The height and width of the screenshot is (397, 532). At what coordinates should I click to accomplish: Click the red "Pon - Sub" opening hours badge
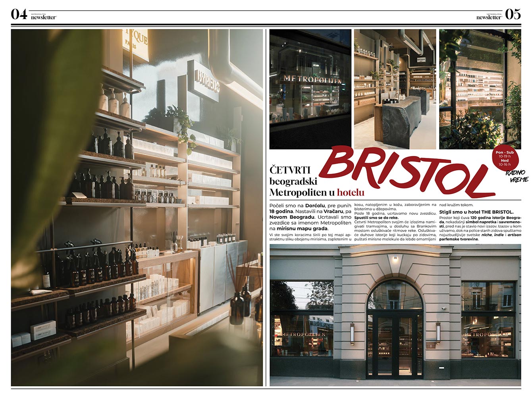point(505,158)
